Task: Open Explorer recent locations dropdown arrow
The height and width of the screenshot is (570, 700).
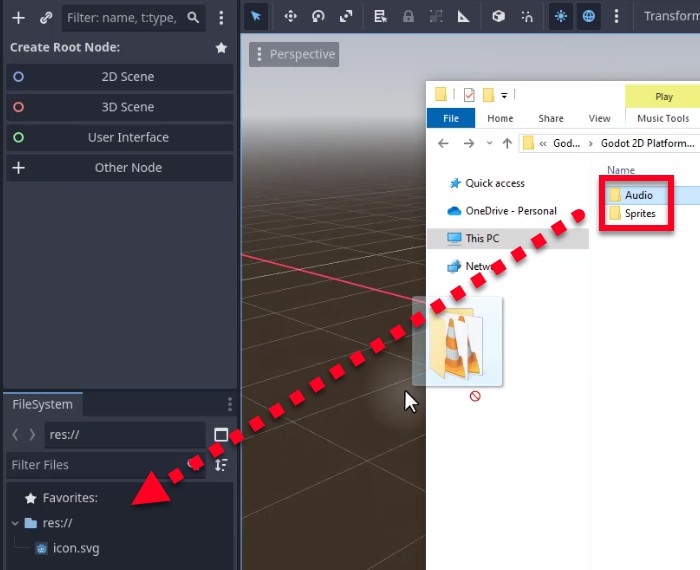Action: (x=489, y=143)
